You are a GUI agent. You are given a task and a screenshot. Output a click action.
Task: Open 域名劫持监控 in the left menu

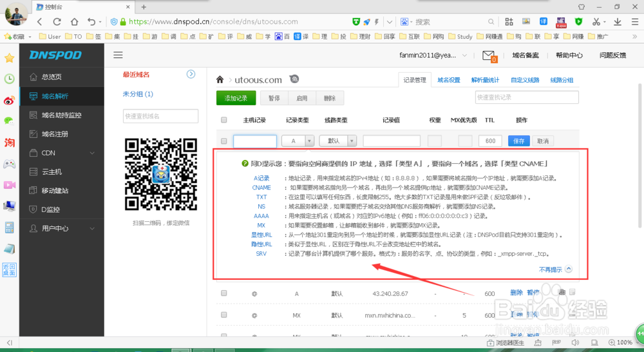(62, 115)
